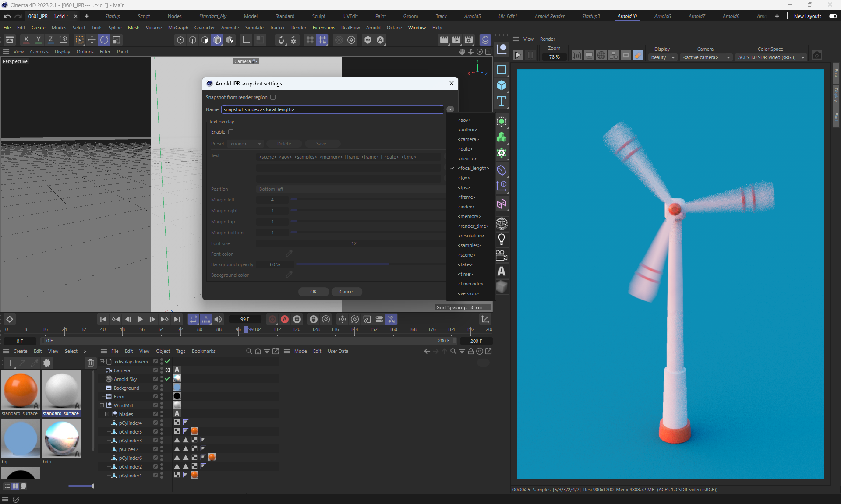Click the IPR play render button
The image size is (841, 504).
point(518,56)
